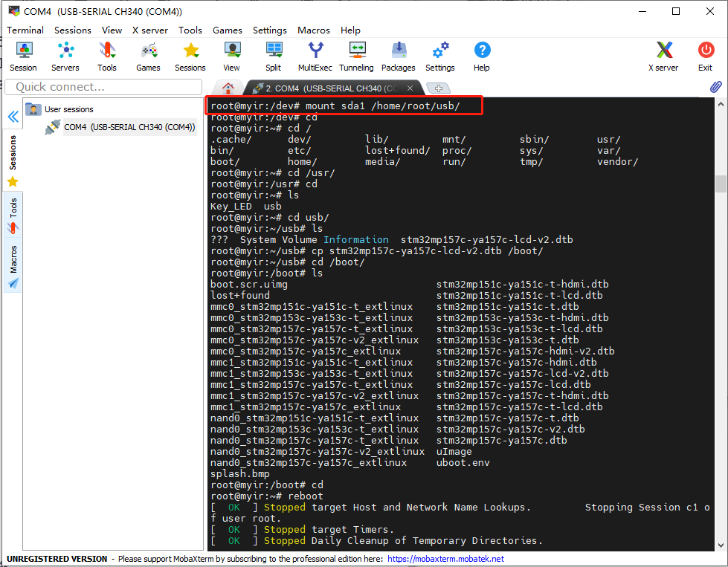Open the Sessions menu
728x567 pixels.
tap(73, 30)
